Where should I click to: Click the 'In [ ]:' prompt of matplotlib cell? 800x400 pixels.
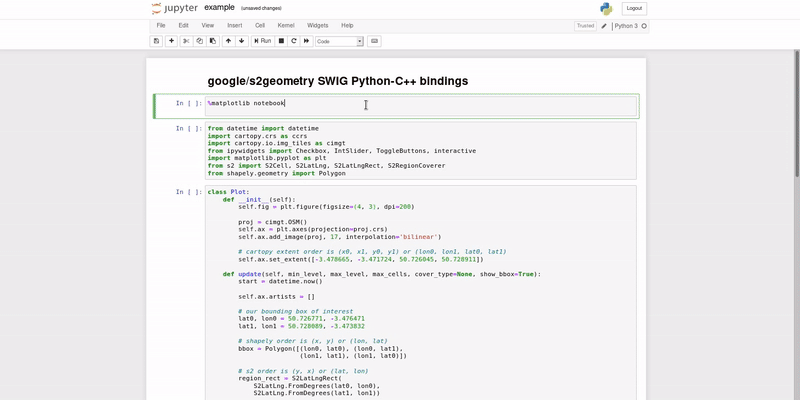(189, 103)
